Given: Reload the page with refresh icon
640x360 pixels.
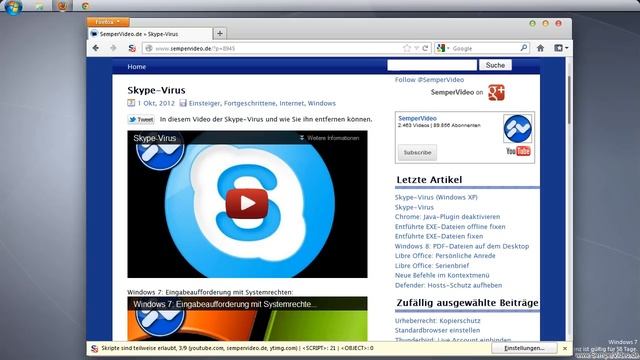Looking at the screenshot, I should point(425,48).
